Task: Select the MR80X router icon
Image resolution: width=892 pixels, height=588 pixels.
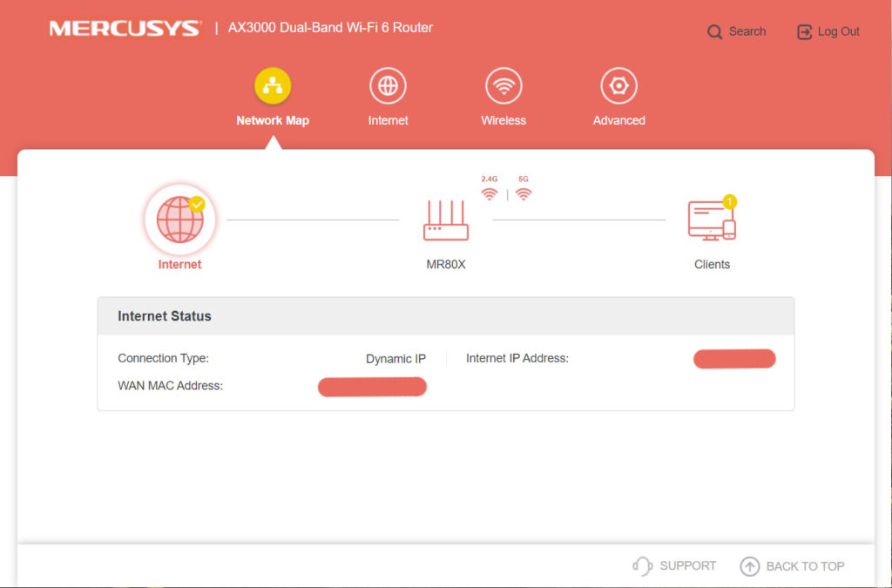Action: (446, 220)
